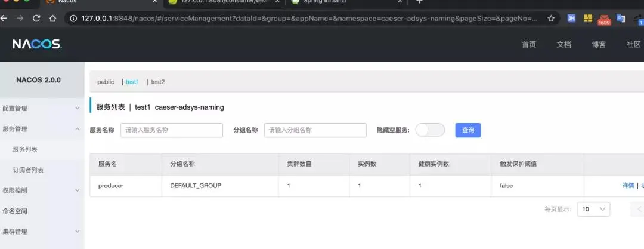Collapse the 服务管理 sidebar menu
This screenshot has width=644, height=249.
point(42,129)
